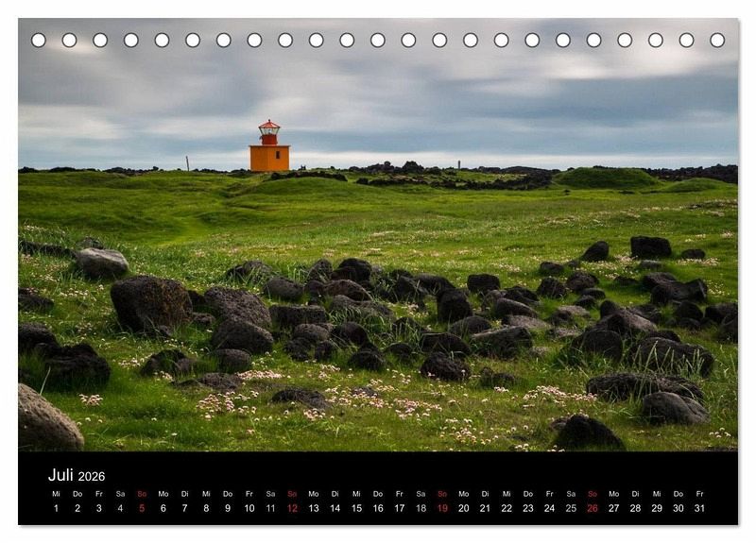Viewport: 756px width, 543px height.
Task: Click the "Juli" month label
Action: point(60,475)
